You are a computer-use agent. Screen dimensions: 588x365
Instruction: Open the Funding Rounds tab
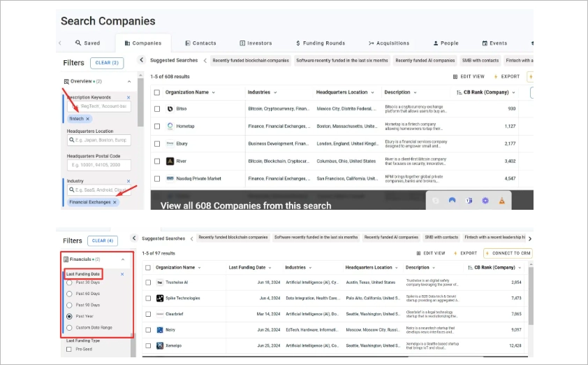[x=320, y=43]
